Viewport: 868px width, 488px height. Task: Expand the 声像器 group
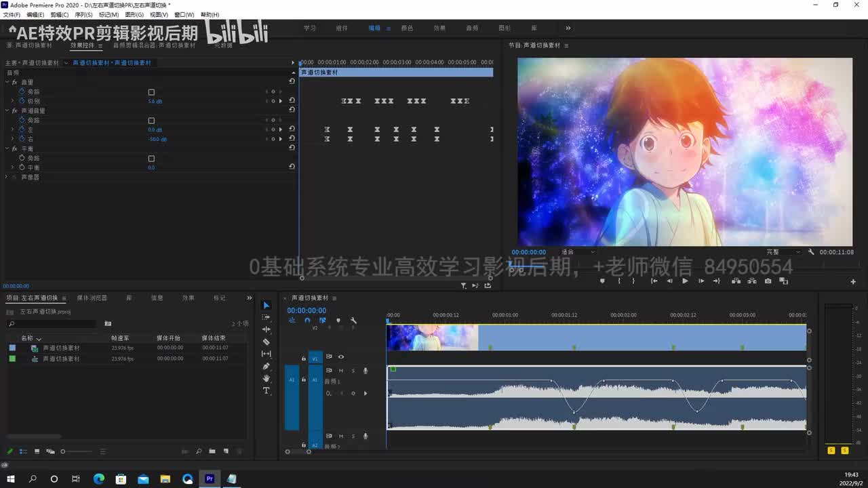[x=7, y=177]
